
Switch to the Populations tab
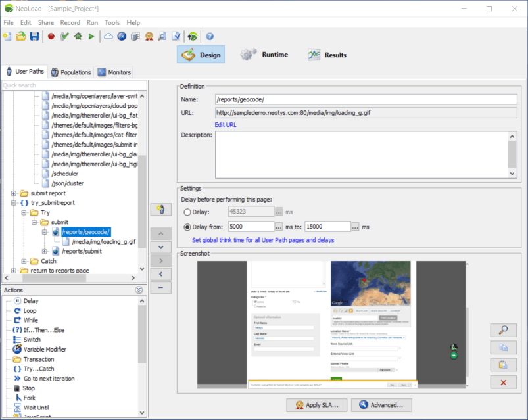(71, 72)
